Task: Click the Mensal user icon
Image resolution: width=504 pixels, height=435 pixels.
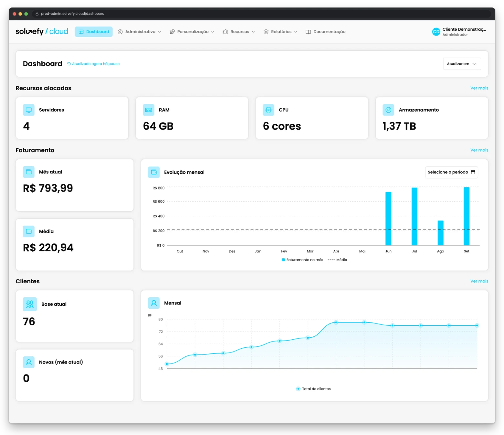Action: point(154,303)
